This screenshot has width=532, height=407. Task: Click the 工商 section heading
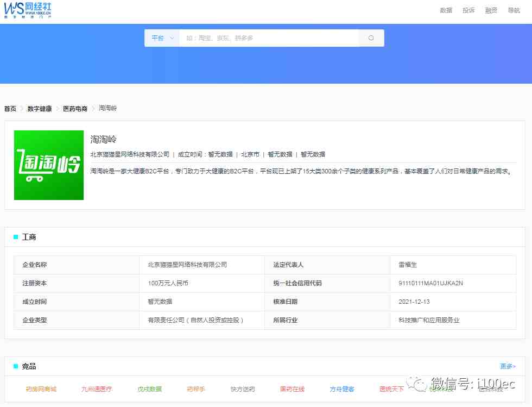tap(29, 237)
